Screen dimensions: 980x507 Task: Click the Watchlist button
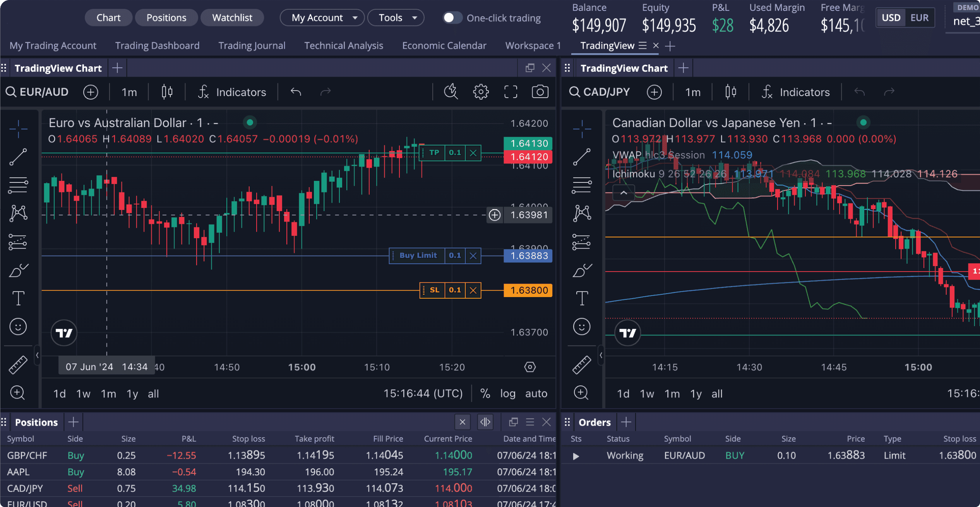[232, 18]
